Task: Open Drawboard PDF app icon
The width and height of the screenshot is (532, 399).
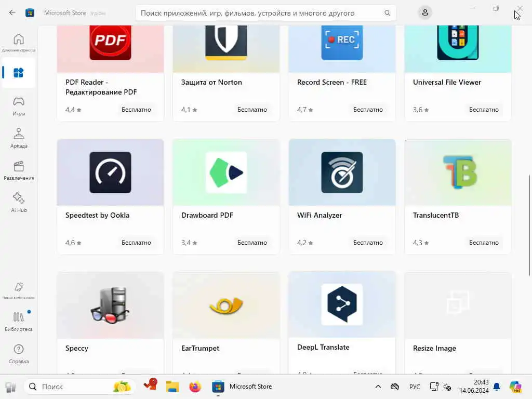Action: [227, 172]
